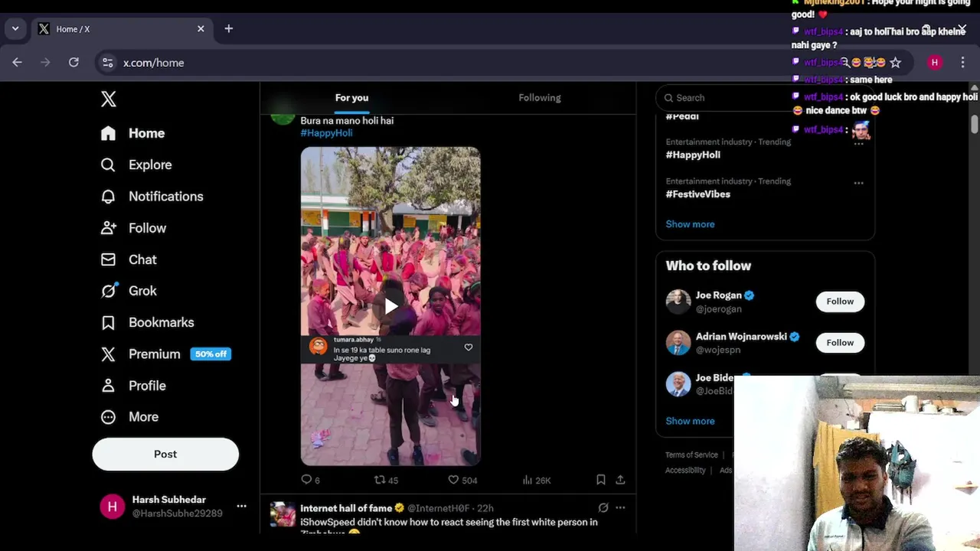Open options for the #FestiveVibes trend
Screen dimensions: 980x551
[858, 183]
